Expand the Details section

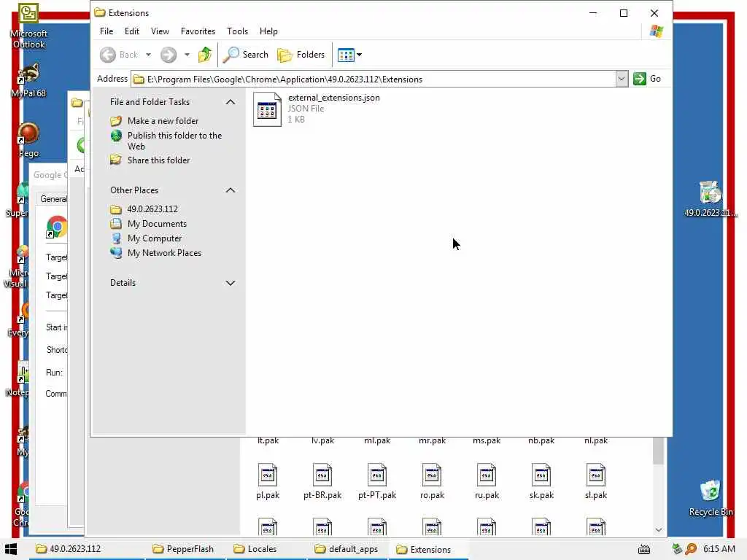point(230,283)
